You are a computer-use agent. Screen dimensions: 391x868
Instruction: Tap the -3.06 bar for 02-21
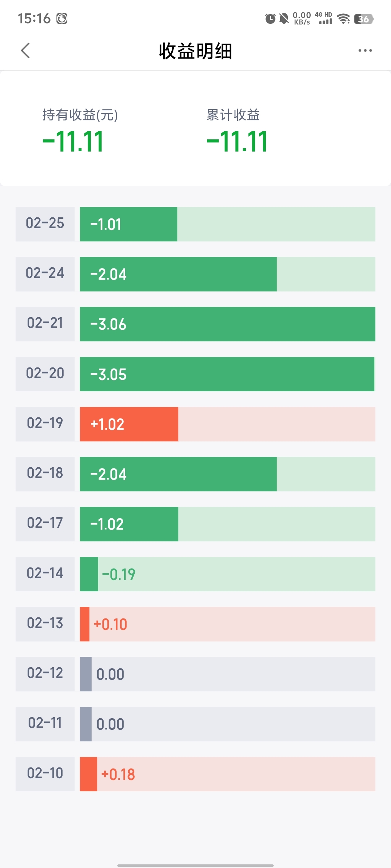[x=227, y=324]
